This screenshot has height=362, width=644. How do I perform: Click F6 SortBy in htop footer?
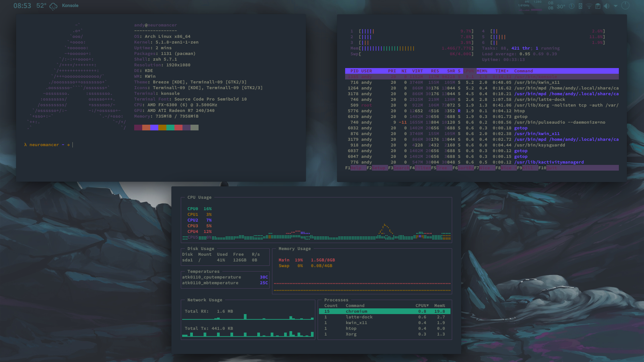(x=463, y=168)
